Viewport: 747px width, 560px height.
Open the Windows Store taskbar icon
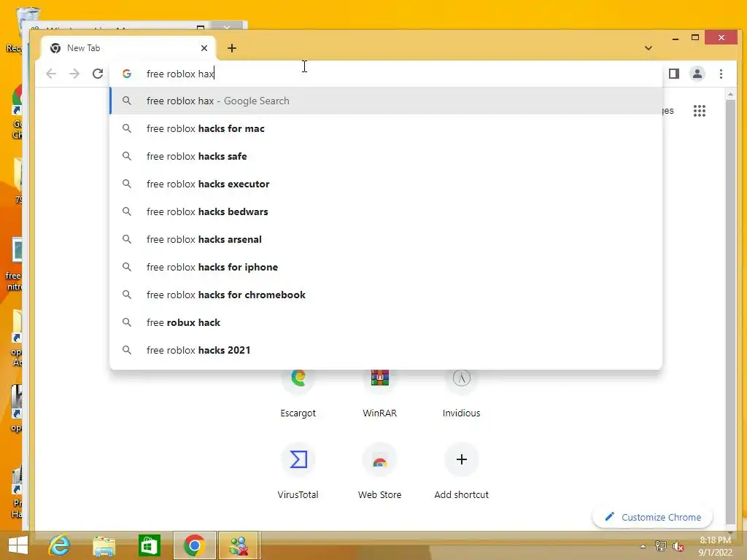149,545
